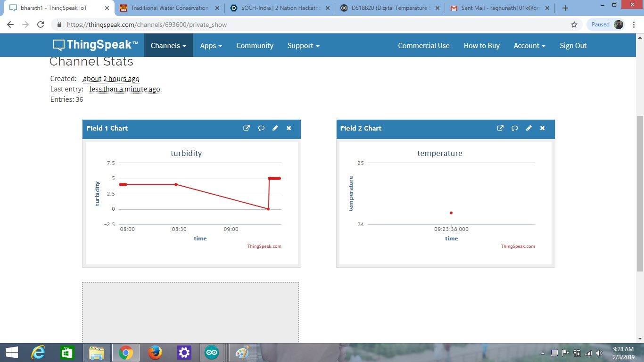
Task: Click the 'Entries: 36' text
Action: tap(66, 99)
